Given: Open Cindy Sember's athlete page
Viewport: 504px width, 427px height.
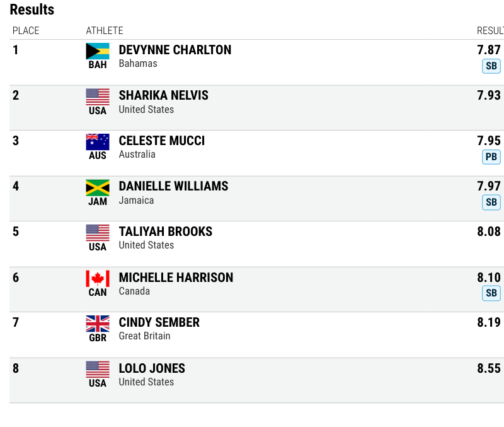Looking at the screenshot, I should click(159, 322).
